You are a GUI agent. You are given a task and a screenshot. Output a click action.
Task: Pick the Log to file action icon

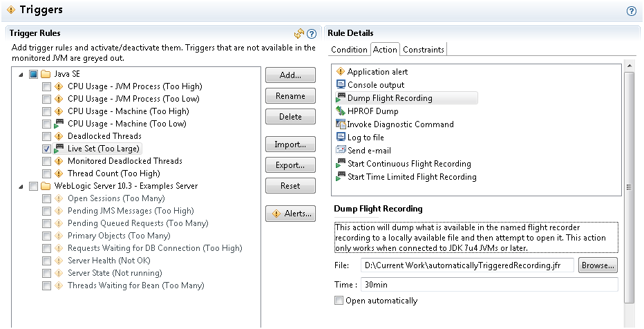(x=340, y=138)
